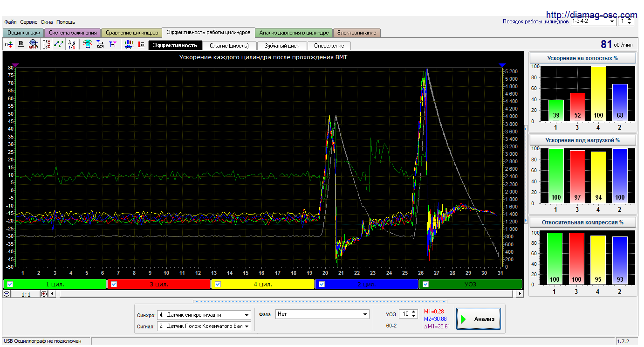Select the Эффективность sub-tab
Viewport: 644px width, 347px height.
click(175, 45)
